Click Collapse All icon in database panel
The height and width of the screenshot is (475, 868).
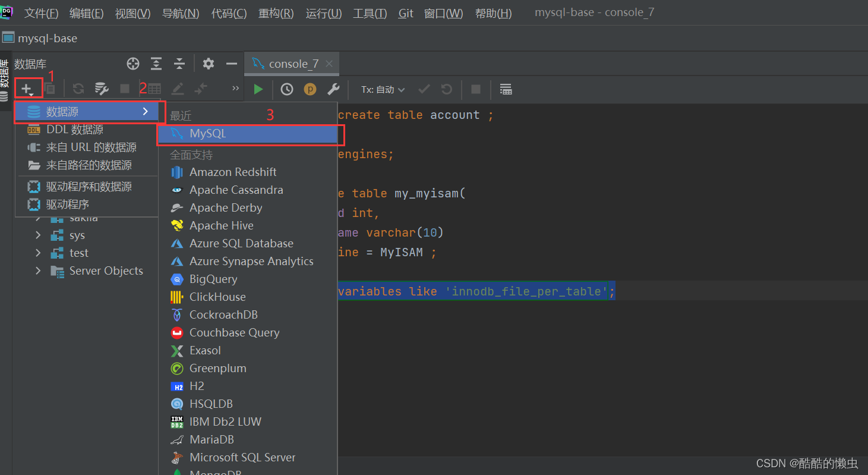pos(179,64)
